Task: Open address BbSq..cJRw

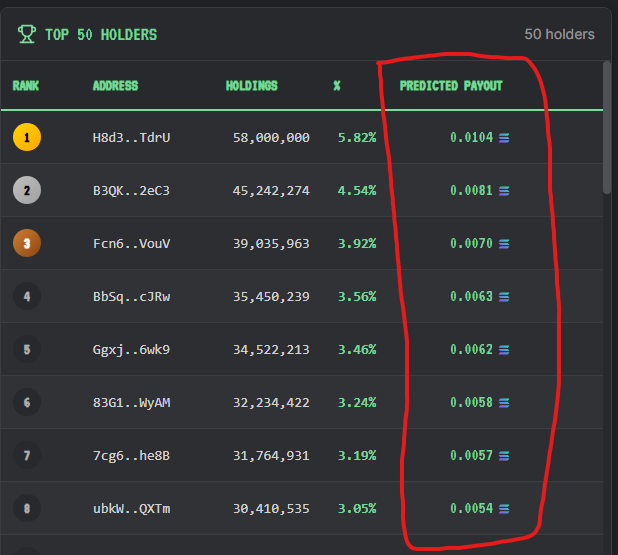Action: pyautogui.click(x=131, y=296)
